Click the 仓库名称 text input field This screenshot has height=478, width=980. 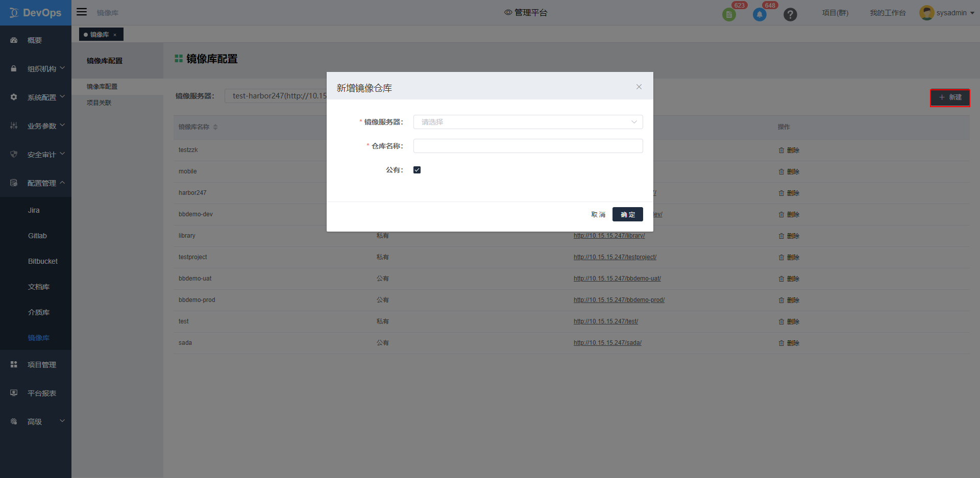pyautogui.click(x=528, y=146)
